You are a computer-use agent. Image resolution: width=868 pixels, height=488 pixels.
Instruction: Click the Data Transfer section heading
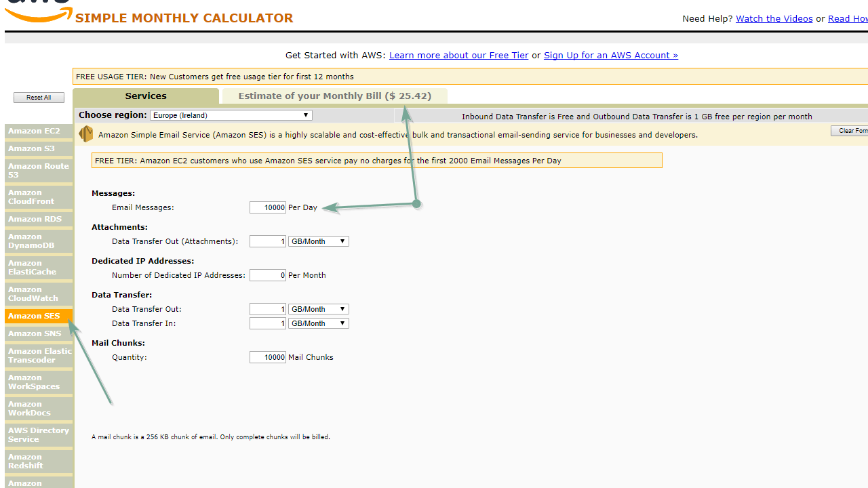[x=122, y=295]
